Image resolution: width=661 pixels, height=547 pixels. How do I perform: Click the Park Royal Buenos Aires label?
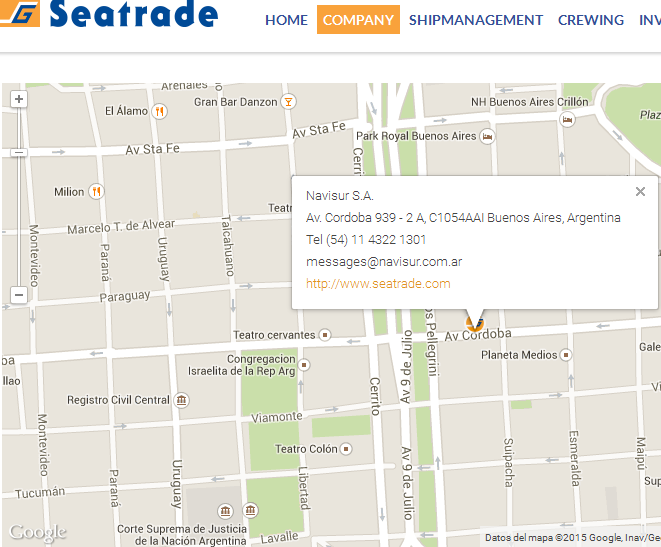click(x=416, y=136)
